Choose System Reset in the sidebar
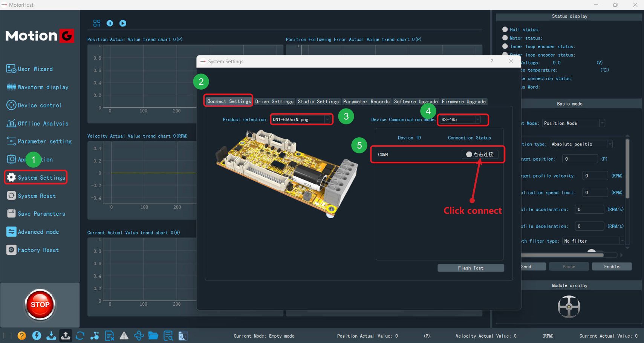Screen dimensions: 644x343 [31, 196]
